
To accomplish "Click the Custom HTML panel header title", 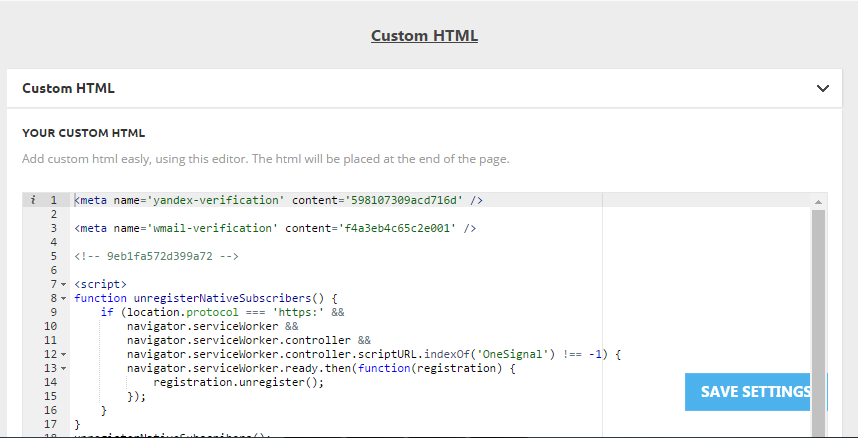I will [68, 88].
